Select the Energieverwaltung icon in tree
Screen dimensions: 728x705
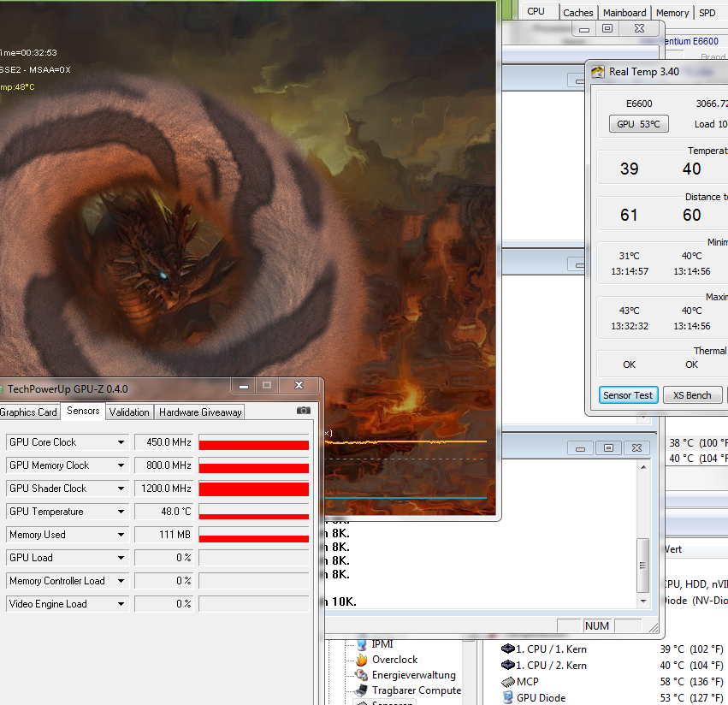click(361, 675)
